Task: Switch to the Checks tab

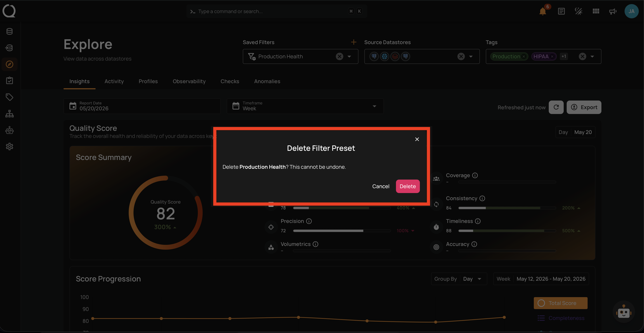Action: [x=230, y=81]
